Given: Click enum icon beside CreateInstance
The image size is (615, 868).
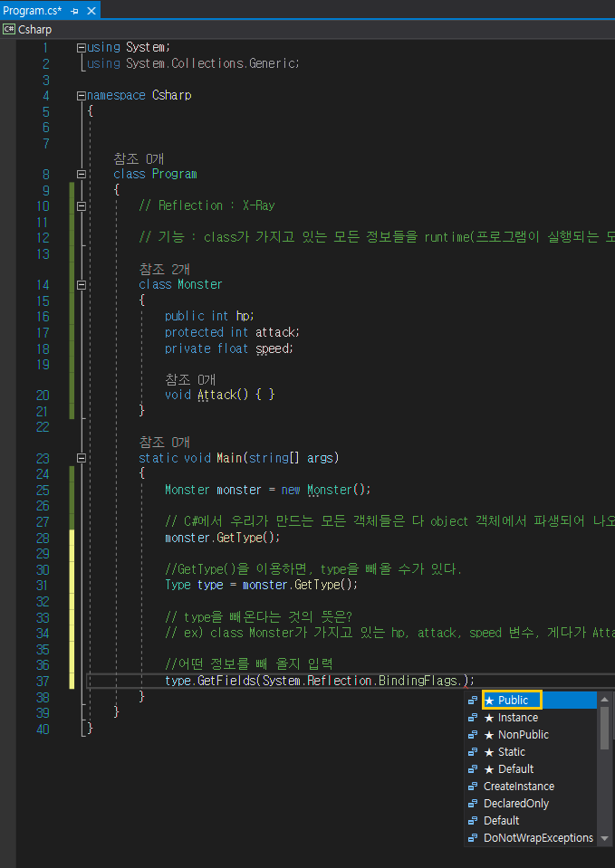Looking at the screenshot, I should click(473, 786).
